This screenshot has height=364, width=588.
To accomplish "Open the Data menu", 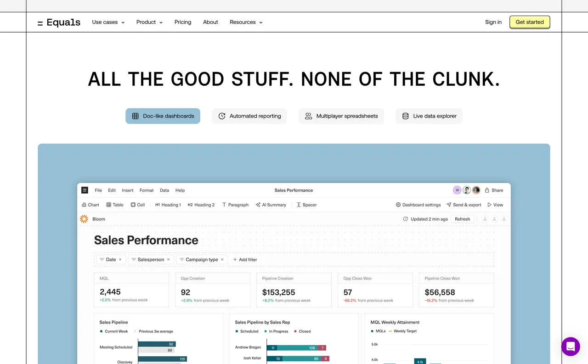I will tap(164, 190).
